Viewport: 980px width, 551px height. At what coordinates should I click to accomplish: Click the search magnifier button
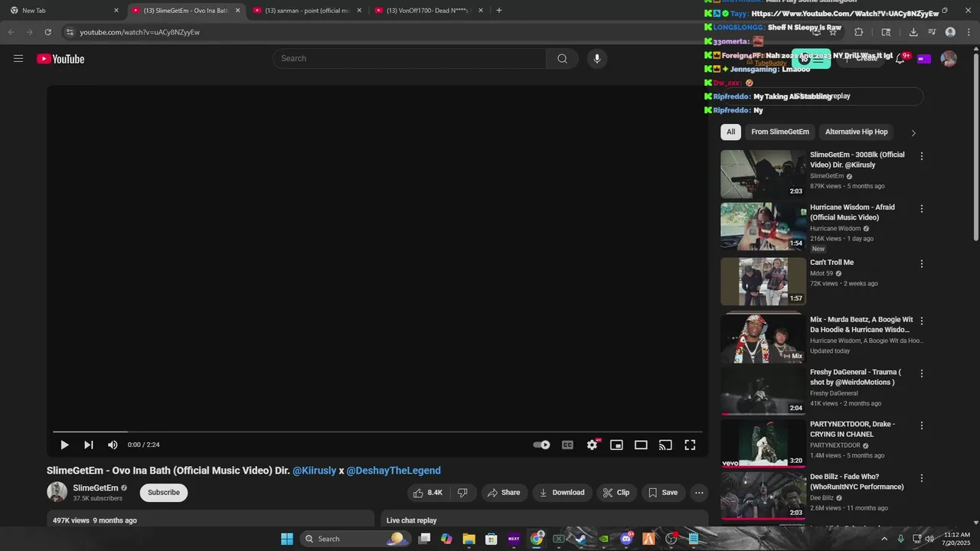pos(562,58)
